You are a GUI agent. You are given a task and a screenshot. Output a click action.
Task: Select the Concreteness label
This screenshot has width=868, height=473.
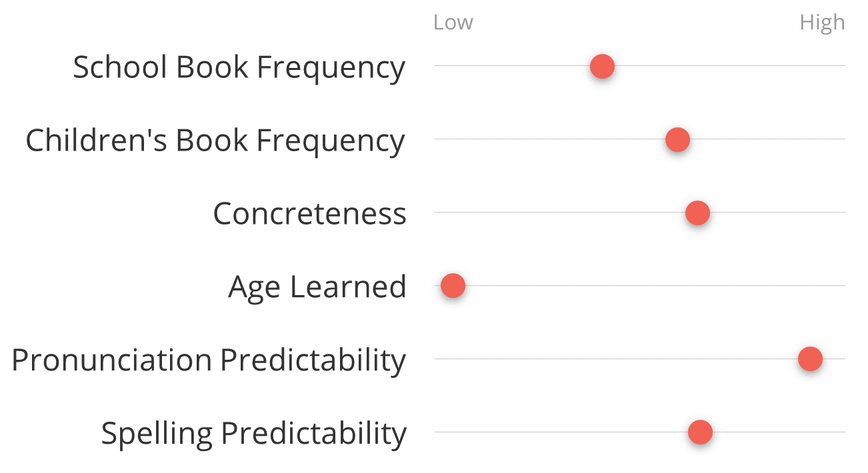(310, 214)
